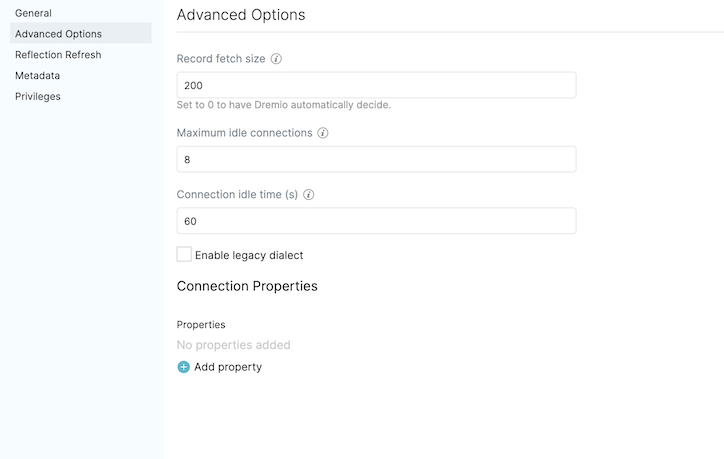Click the plus icon for Add property
724x459 pixels.
click(x=183, y=367)
